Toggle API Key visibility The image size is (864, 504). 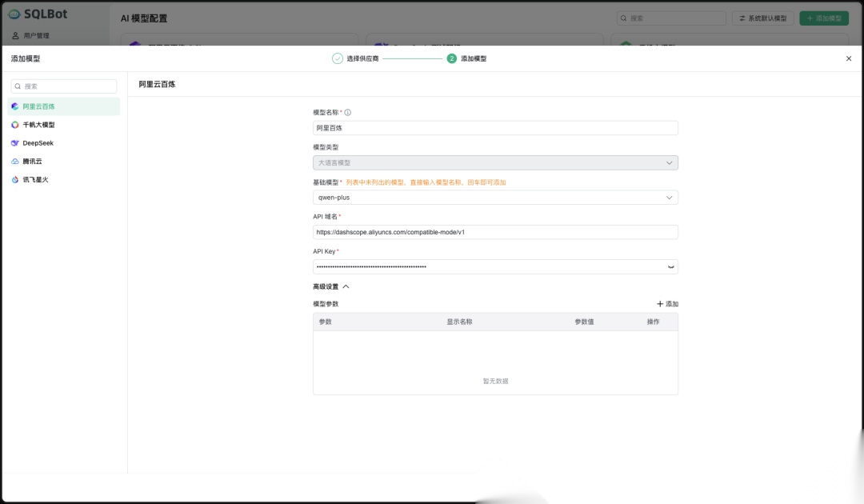click(672, 266)
